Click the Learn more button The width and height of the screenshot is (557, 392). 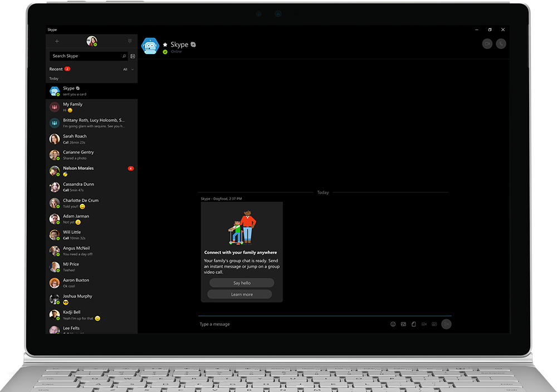pyautogui.click(x=240, y=295)
